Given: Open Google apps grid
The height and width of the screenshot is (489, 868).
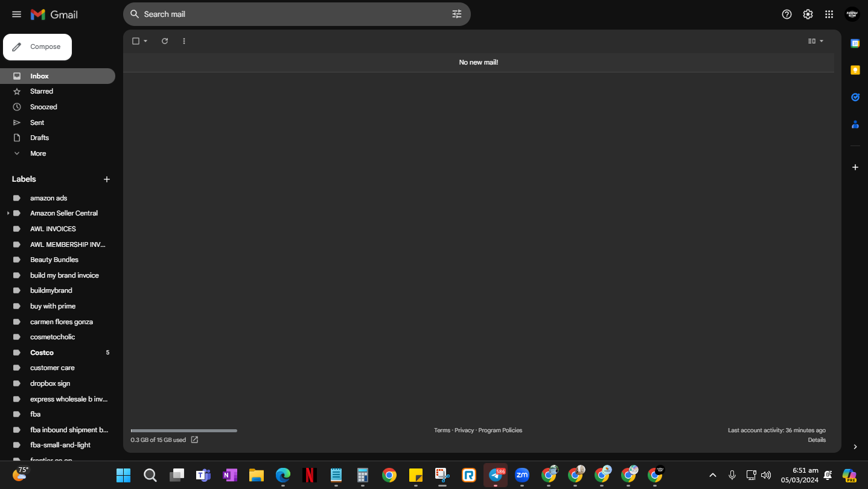Looking at the screenshot, I should 829,14.
